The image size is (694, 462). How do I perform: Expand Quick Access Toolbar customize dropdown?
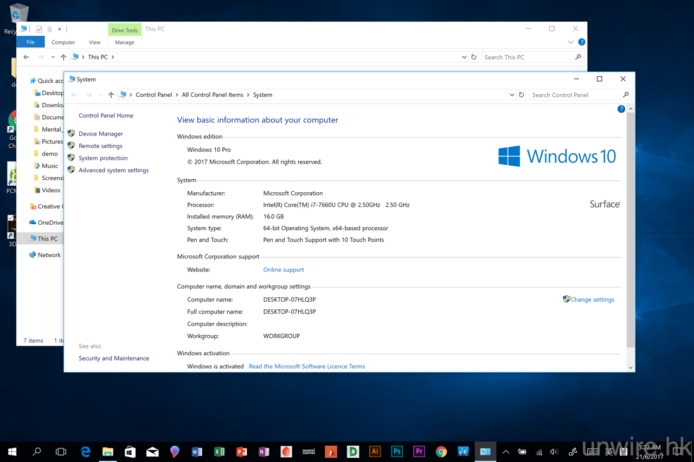59,29
